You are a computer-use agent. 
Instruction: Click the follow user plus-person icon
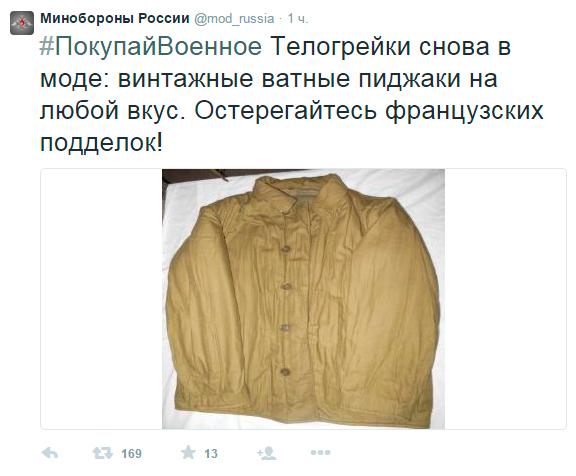coord(267,453)
